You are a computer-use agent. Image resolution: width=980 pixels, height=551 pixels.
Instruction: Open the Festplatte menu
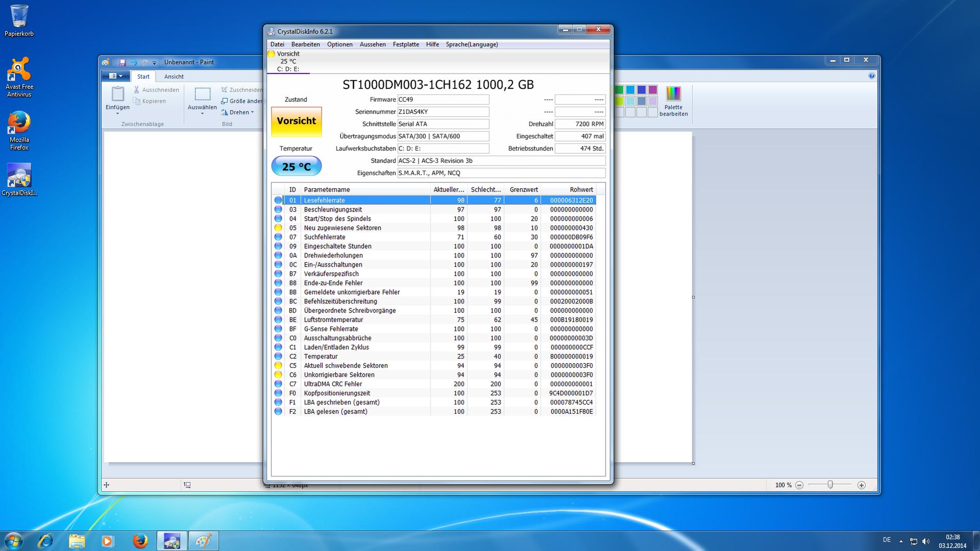tap(405, 44)
